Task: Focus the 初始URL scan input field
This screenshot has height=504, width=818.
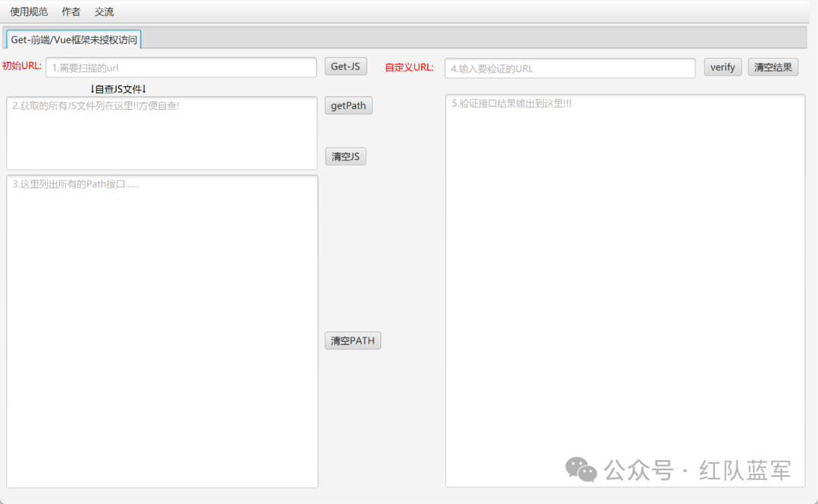Action: [180, 67]
